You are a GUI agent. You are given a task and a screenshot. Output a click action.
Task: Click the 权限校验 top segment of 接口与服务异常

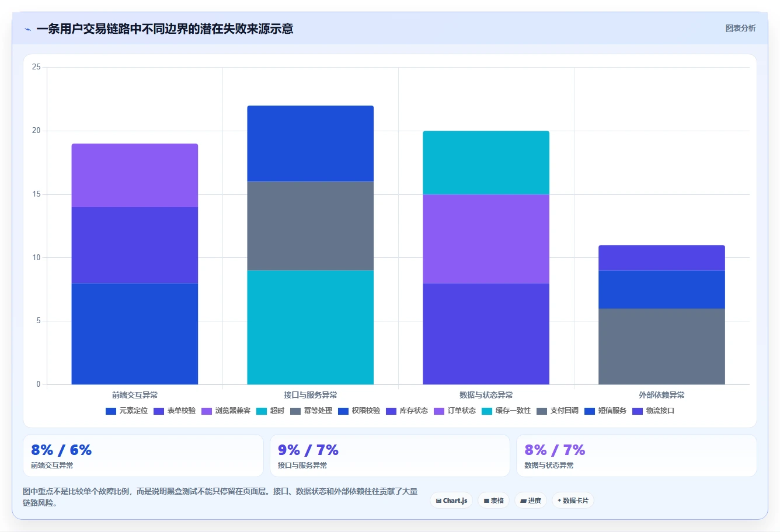click(x=311, y=143)
